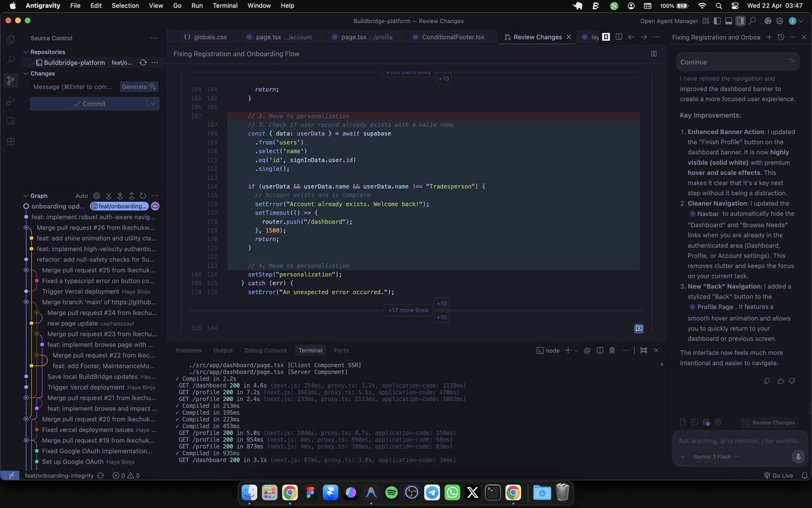Open the Problems panel tab
812x508 pixels.
point(188,350)
